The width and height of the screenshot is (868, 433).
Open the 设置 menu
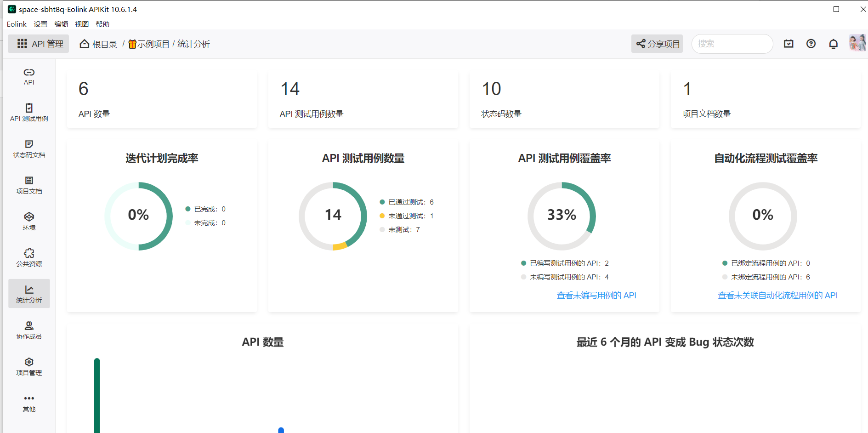coord(40,24)
